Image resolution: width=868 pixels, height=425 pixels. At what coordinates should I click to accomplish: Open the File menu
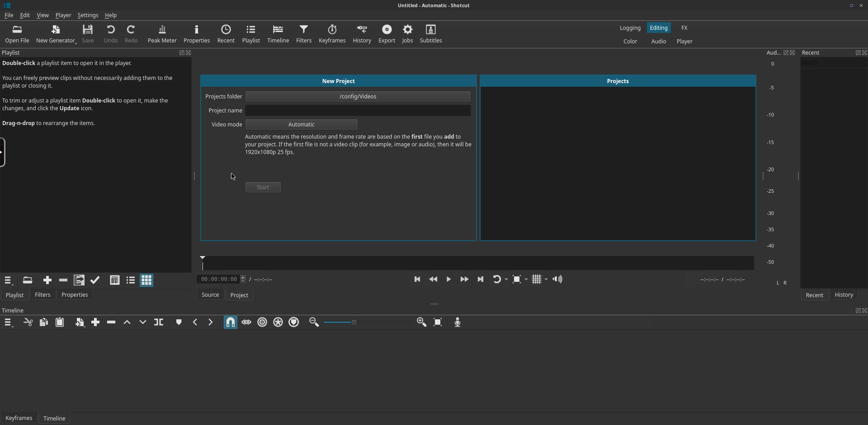point(9,15)
